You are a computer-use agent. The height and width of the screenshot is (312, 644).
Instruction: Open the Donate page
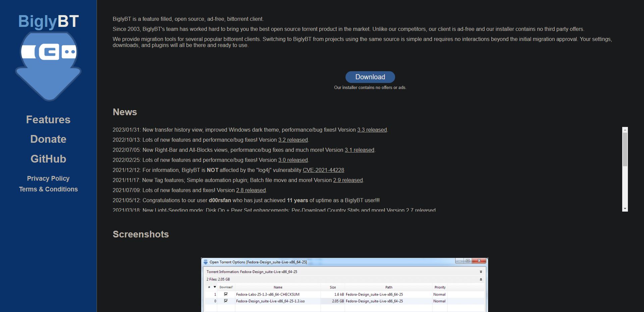point(48,139)
